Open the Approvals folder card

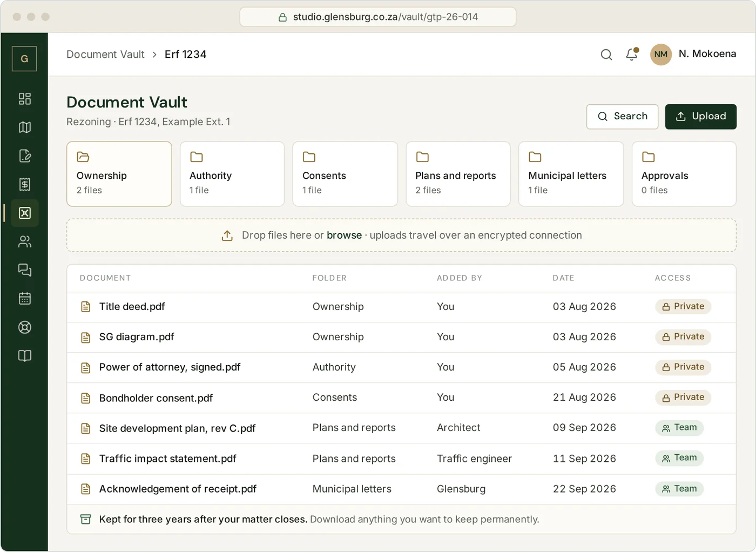684,174
